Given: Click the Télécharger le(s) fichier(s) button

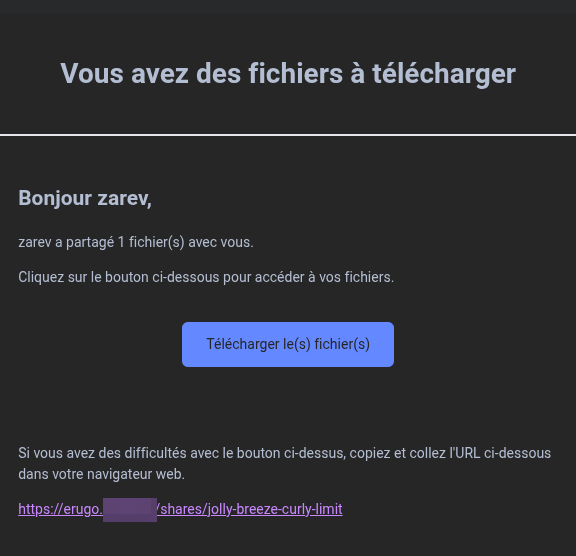Looking at the screenshot, I should coord(288,344).
